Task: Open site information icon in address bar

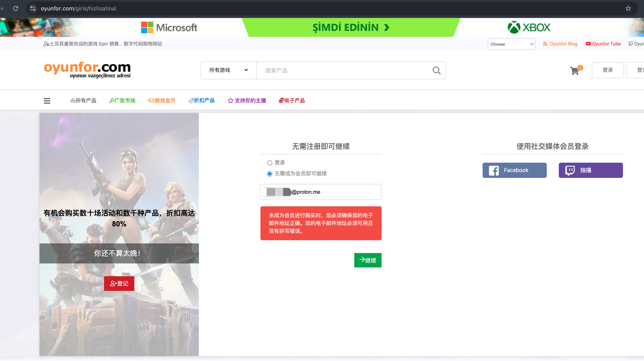Action: click(33, 8)
